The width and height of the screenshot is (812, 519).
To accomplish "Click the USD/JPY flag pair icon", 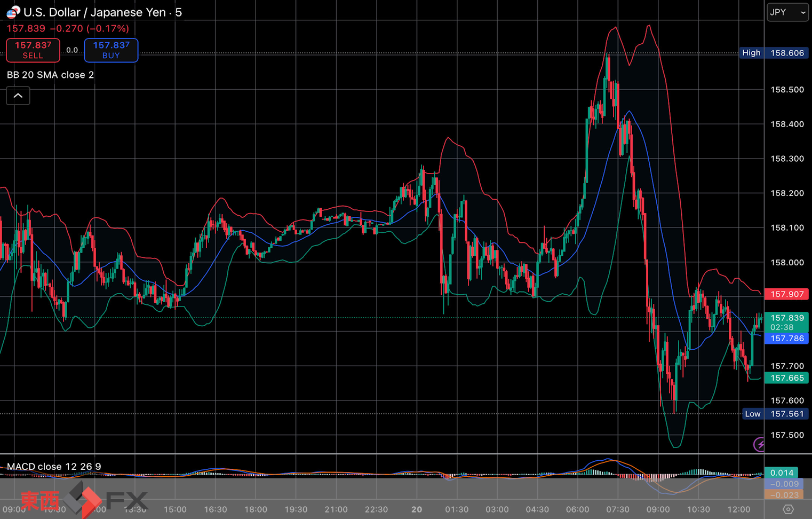I will point(13,12).
